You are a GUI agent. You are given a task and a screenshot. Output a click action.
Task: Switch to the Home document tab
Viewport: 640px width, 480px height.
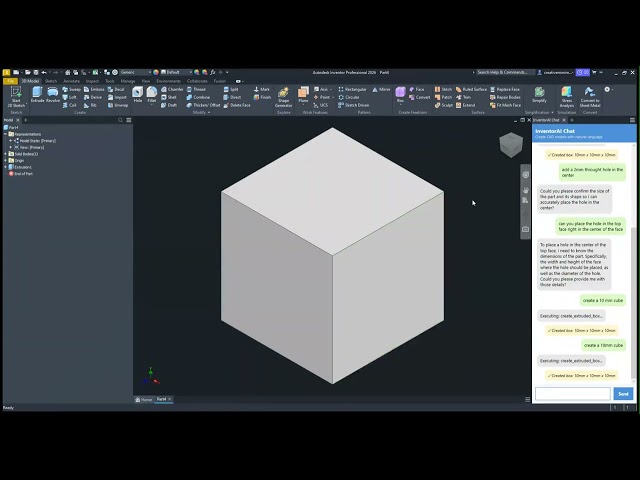click(x=144, y=400)
